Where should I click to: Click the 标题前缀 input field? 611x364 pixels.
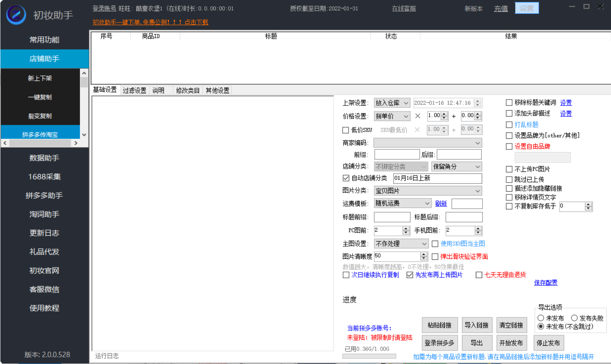click(392, 217)
